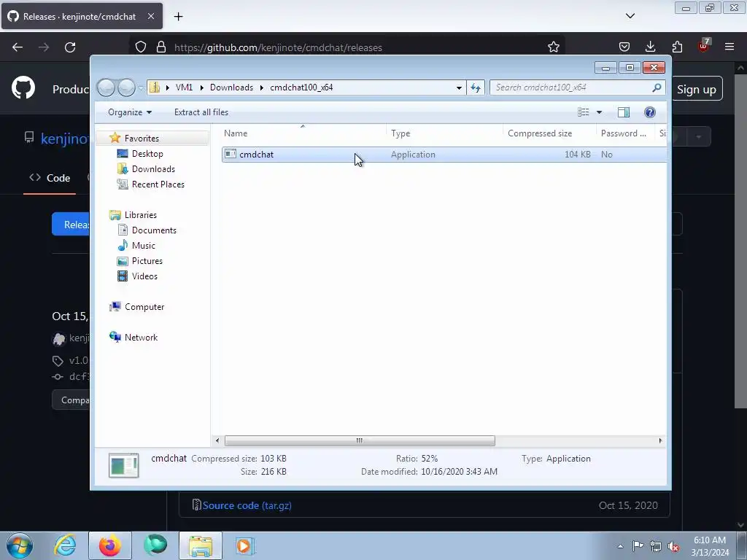Click the site padlock icon
Image resolution: width=747 pixels, height=560 pixels.
[x=161, y=47]
